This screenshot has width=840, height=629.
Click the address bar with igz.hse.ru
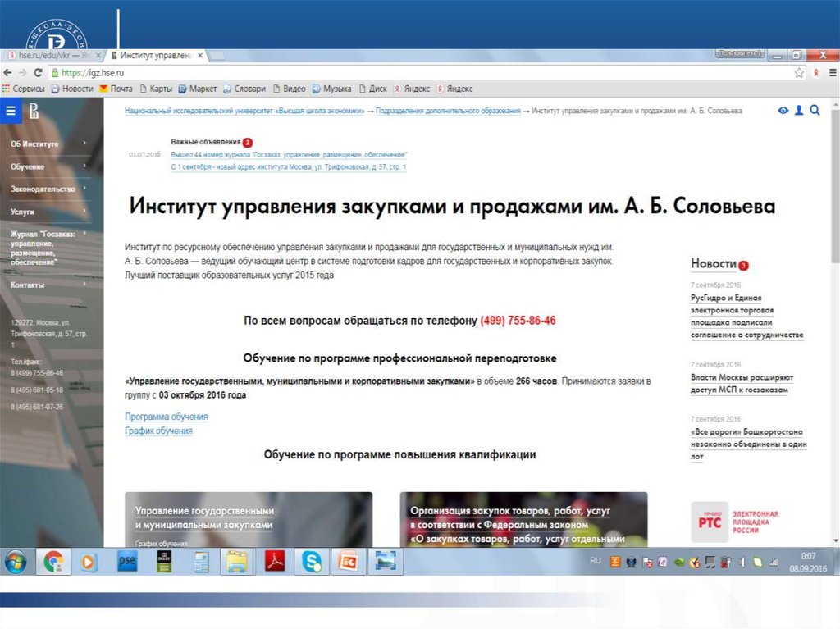(410, 72)
